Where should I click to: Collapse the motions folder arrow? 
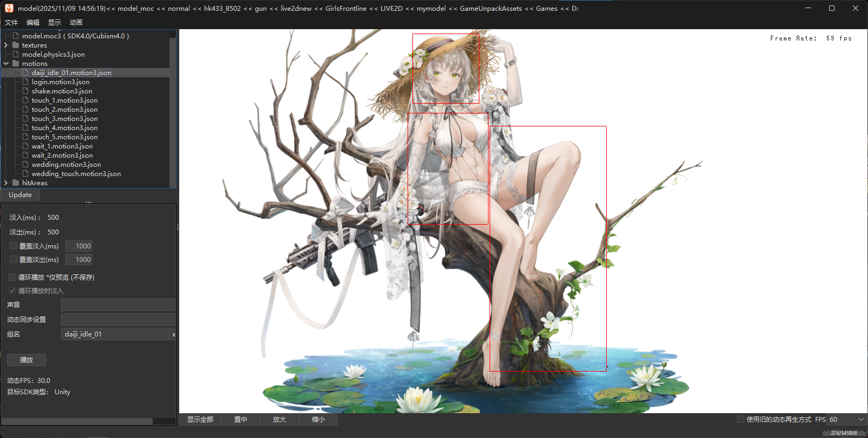tap(6, 63)
